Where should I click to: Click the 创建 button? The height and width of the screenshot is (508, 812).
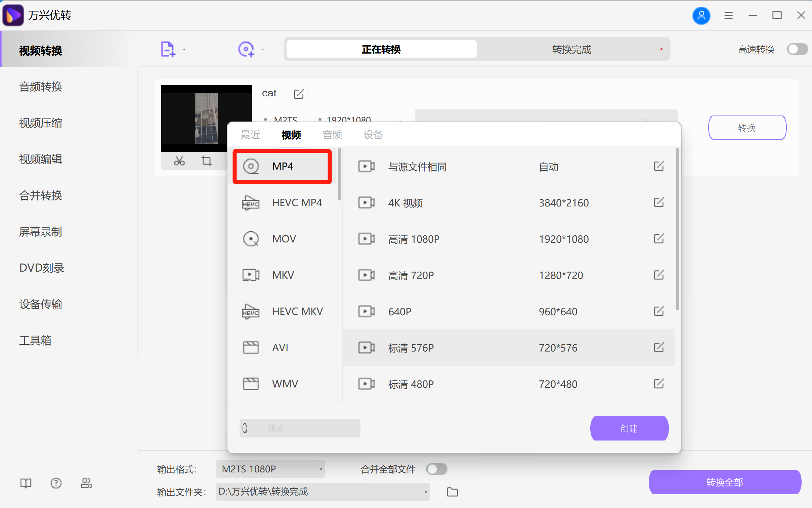tap(629, 428)
